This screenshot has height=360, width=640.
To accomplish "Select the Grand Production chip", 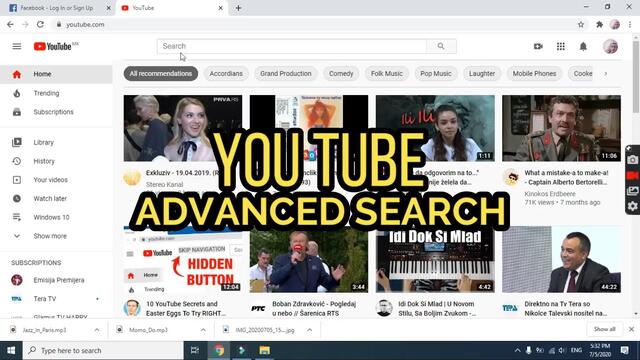I will pyautogui.click(x=286, y=73).
